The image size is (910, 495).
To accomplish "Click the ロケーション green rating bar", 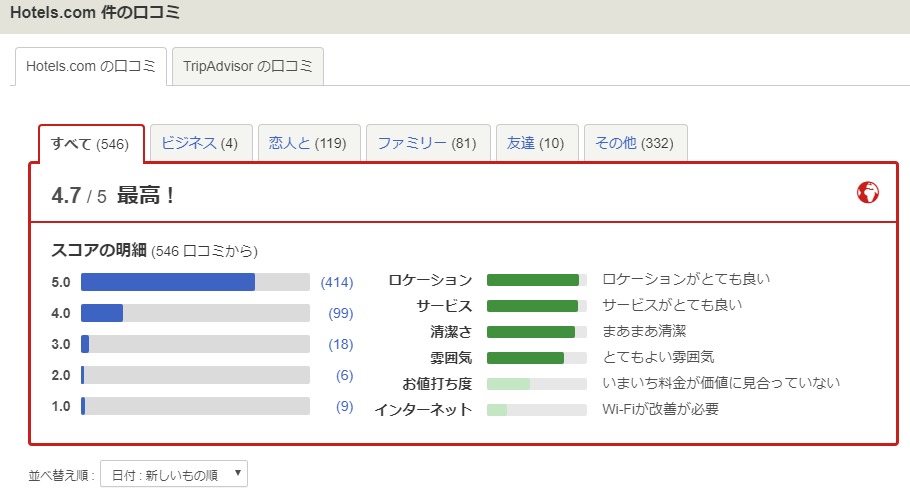I will pos(535,280).
